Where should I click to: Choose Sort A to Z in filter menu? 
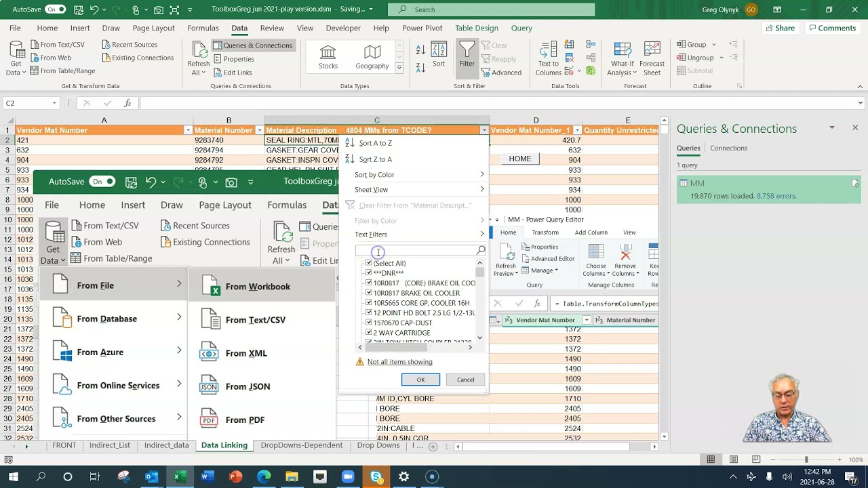click(375, 143)
